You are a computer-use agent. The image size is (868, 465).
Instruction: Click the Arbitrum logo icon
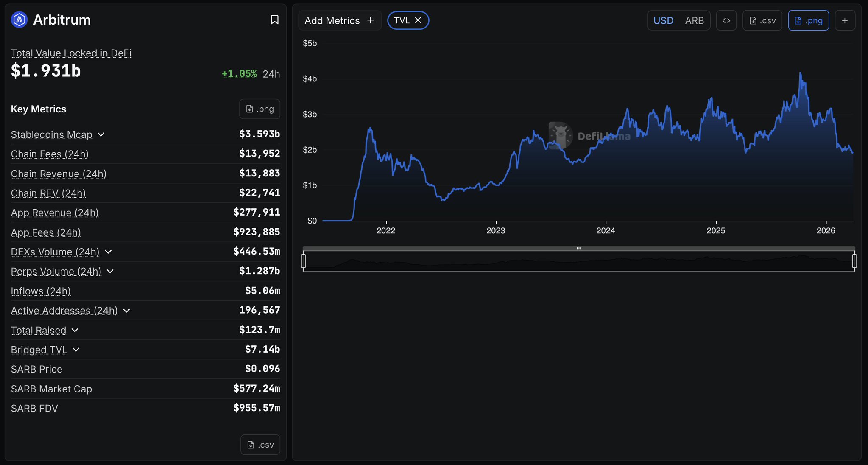click(19, 20)
